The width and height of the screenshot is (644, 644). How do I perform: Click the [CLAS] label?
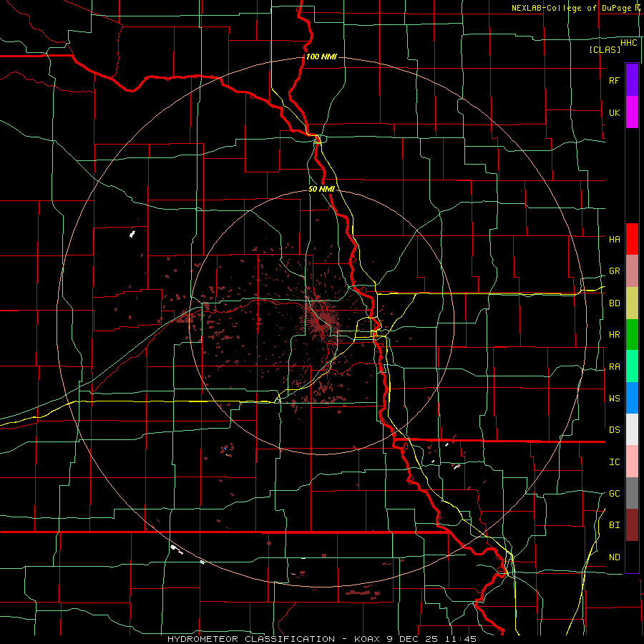coord(605,49)
